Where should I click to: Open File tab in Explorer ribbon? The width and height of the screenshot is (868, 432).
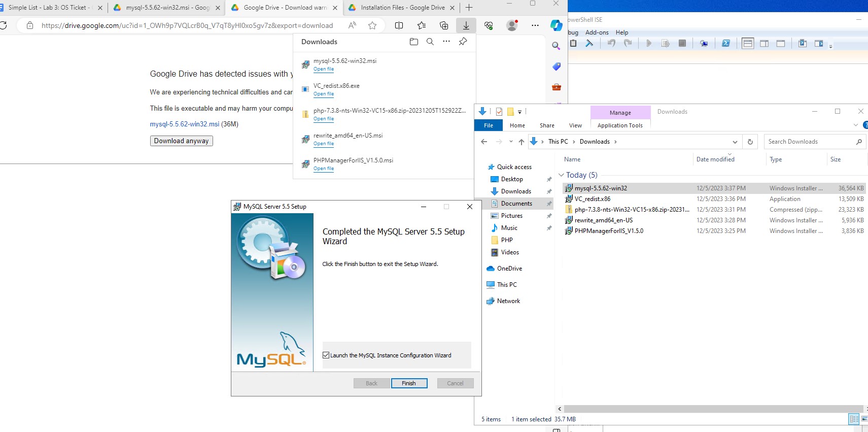(x=489, y=125)
